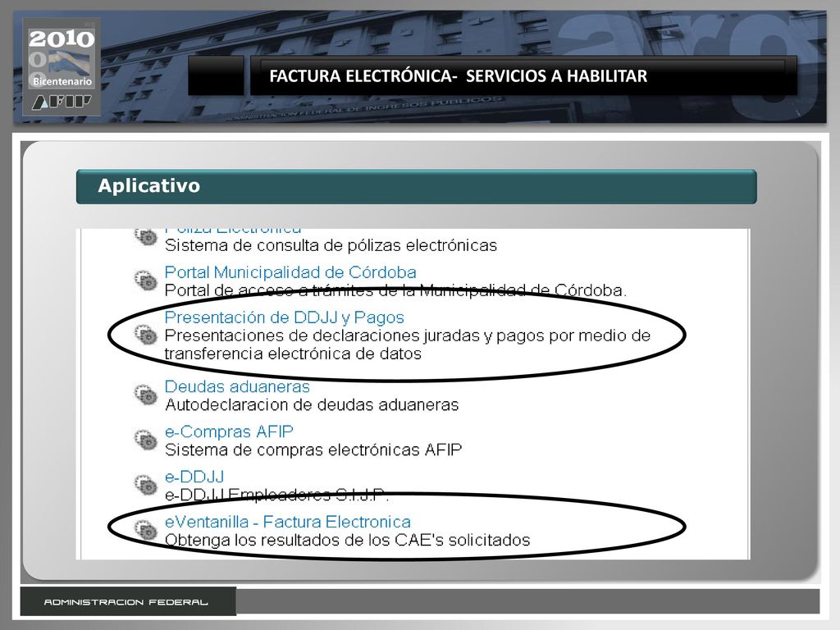Open the e-DDJJ service link
Image resolution: width=840 pixels, height=630 pixels.
pos(194,477)
